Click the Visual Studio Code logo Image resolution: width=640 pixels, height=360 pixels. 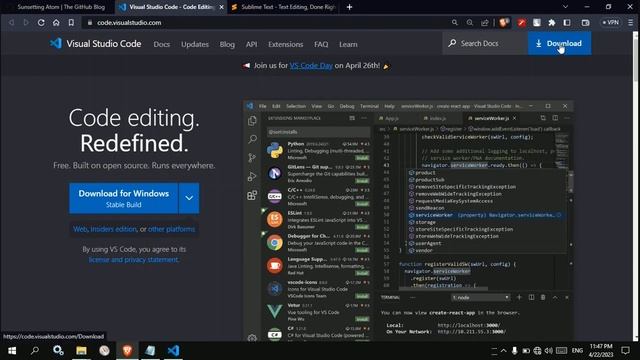96,43
